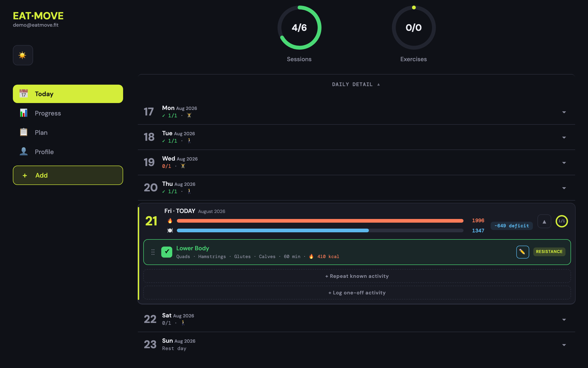This screenshot has height=368, width=588.
Task: Click the Add button in sidebar
Action: (x=68, y=175)
